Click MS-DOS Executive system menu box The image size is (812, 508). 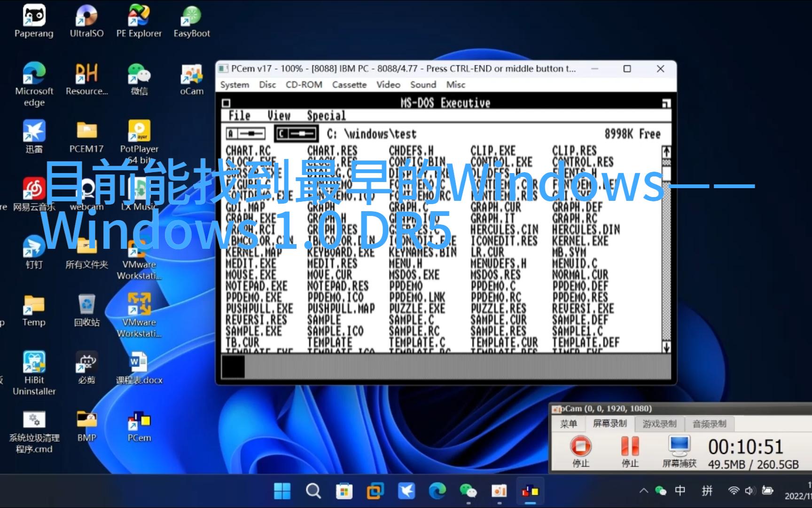coord(226,103)
